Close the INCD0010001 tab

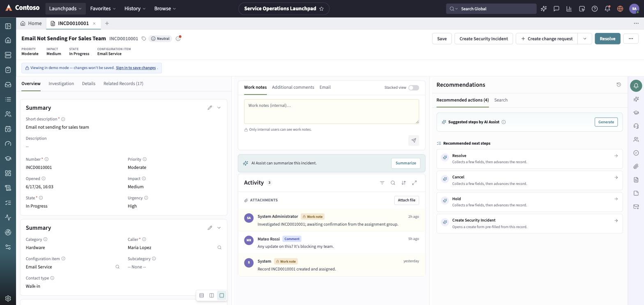point(94,23)
